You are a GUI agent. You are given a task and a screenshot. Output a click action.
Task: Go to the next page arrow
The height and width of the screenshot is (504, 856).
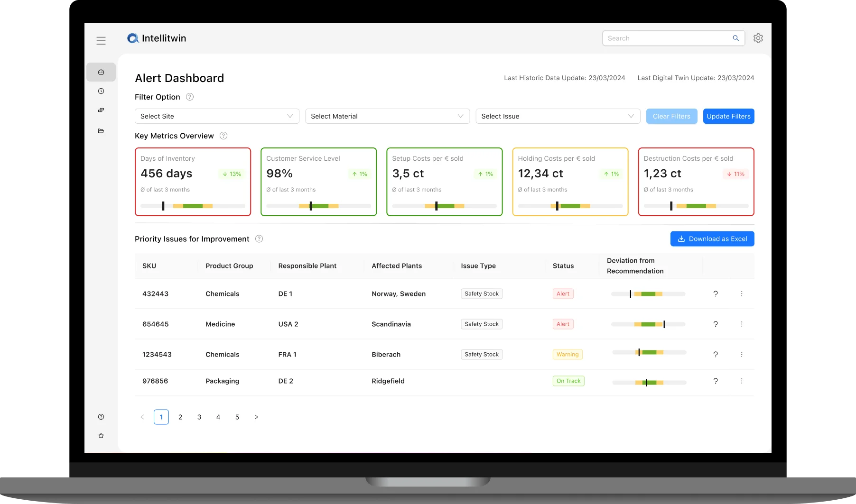(x=256, y=417)
